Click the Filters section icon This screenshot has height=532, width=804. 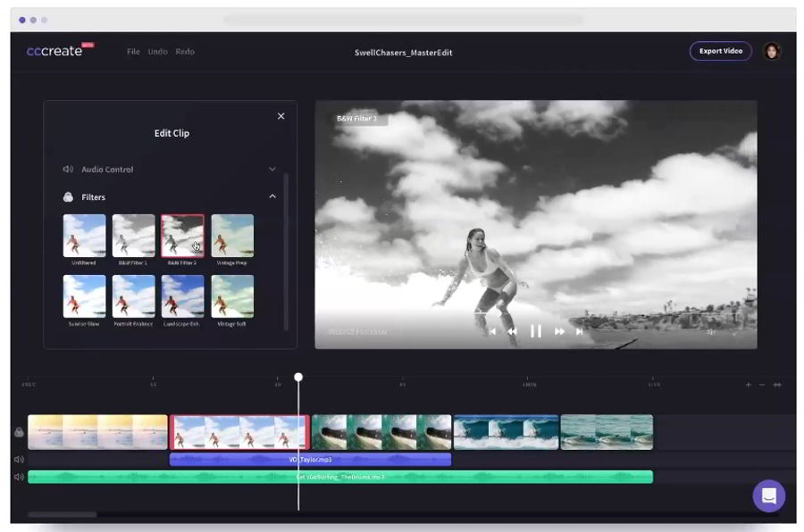click(x=68, y=196)
